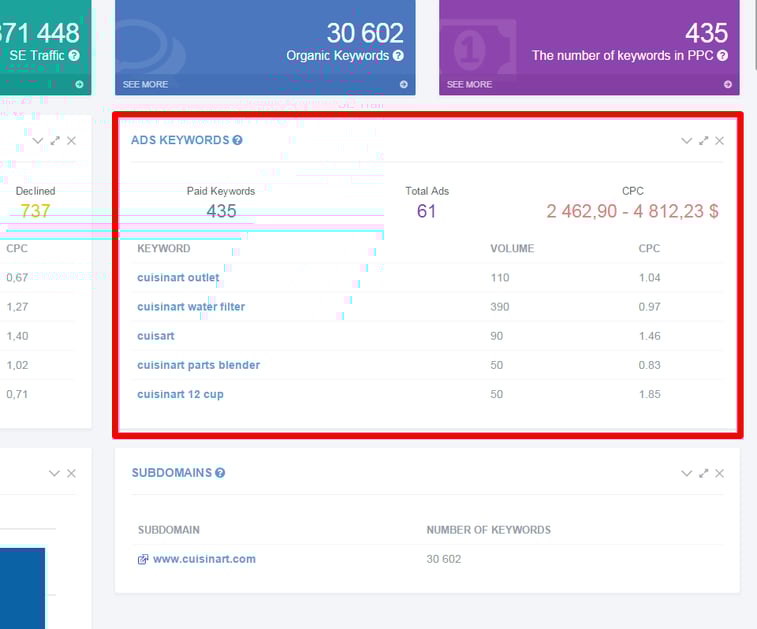Click CPC 1.85 for cuisinart 12 cup

click(x=649, y=394)
